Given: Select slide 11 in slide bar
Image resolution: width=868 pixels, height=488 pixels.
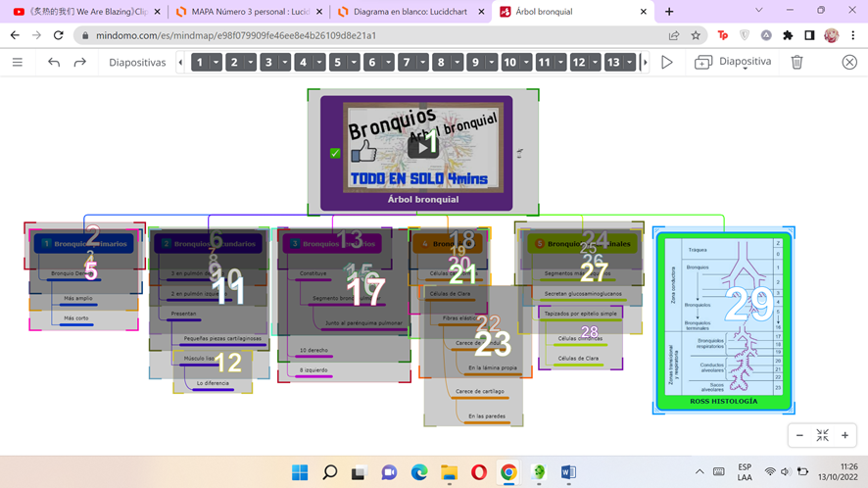Looking at the screenshot, I should pyautogui.click(x=544, y=62).
